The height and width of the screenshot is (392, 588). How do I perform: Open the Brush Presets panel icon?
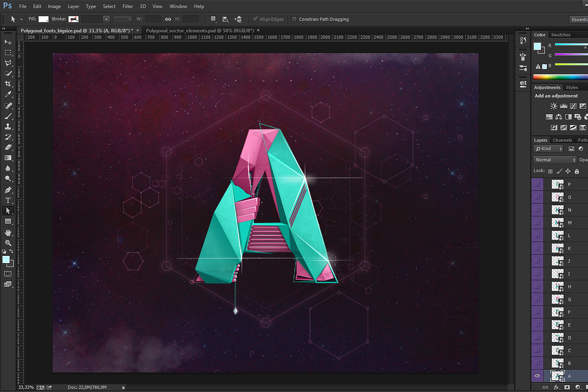tap(523, 68)
